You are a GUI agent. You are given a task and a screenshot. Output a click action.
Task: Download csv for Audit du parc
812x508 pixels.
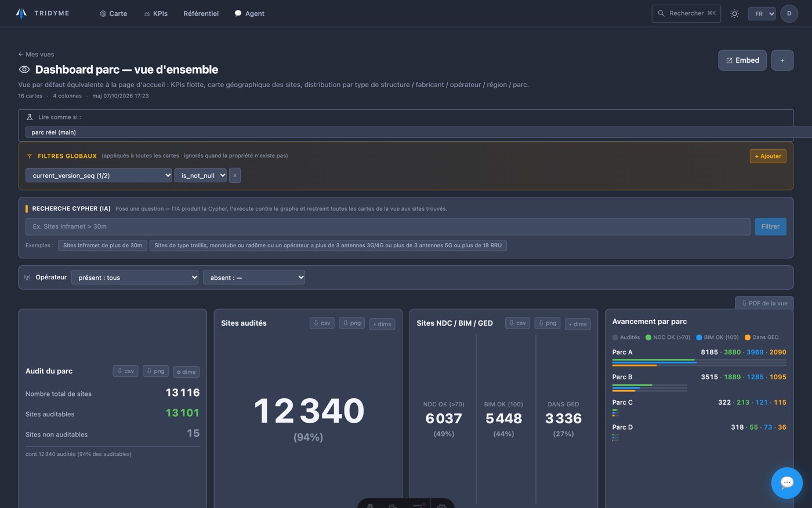pos(125,371)
